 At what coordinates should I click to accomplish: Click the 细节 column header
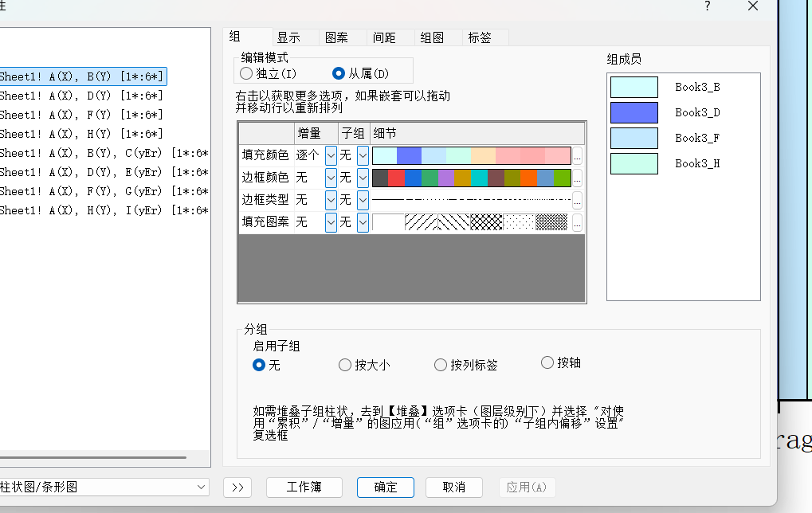pos(477,134)
